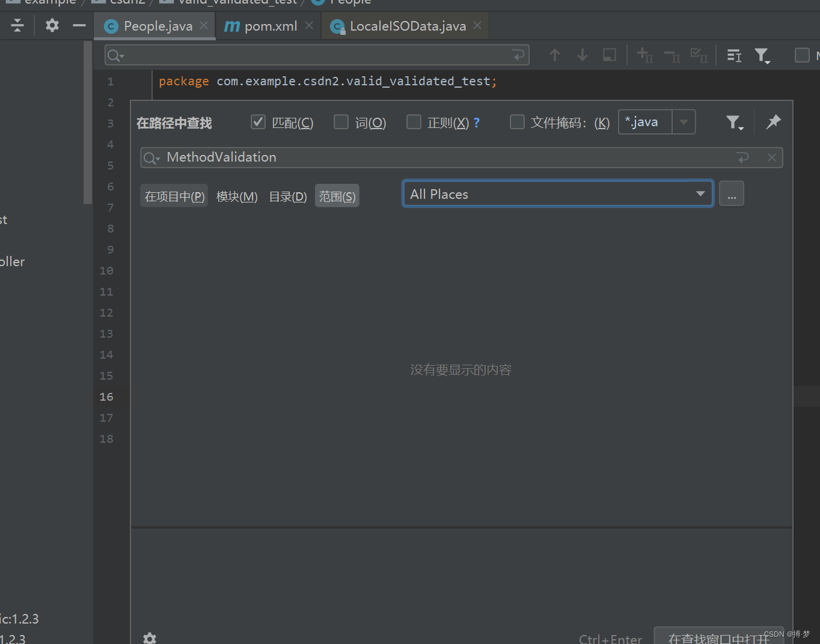Add selection for next occurrence icon
The height and width of the screenshot is (644, 820).
coord(645,55)
